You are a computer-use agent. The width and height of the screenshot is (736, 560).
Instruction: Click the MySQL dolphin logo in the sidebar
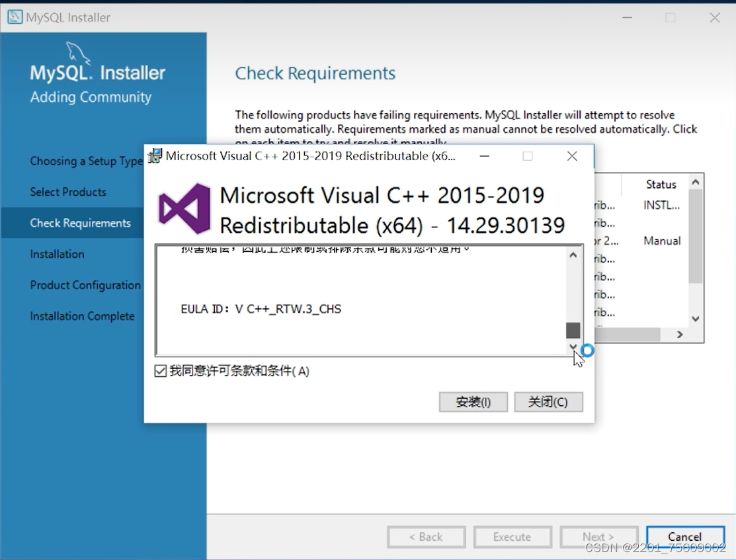(78, 52)
